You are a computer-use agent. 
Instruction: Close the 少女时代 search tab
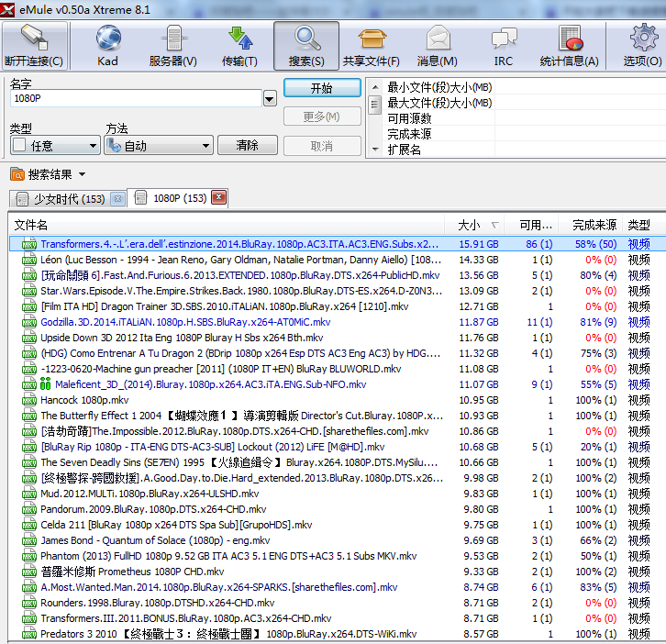coord(118,198)
